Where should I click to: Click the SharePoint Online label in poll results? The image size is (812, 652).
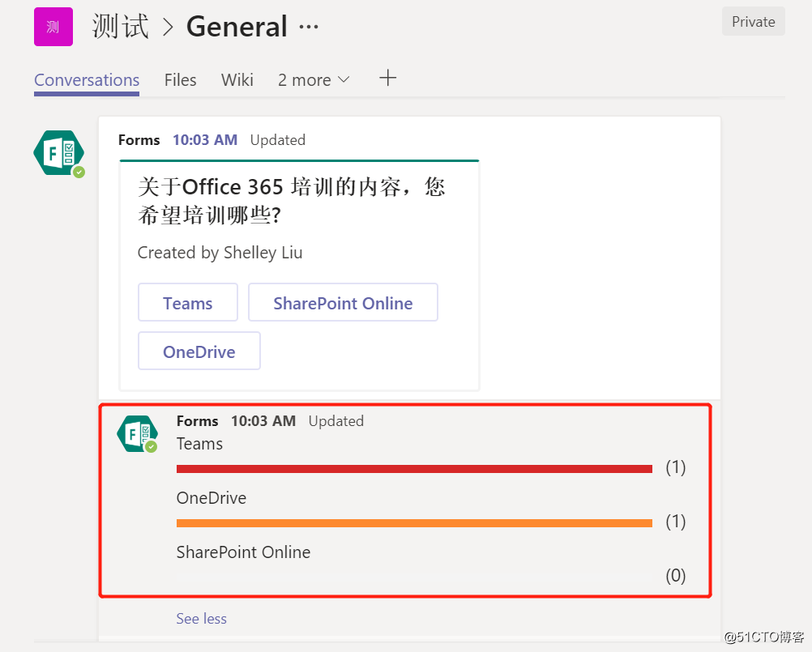click(x=243, y=552)
